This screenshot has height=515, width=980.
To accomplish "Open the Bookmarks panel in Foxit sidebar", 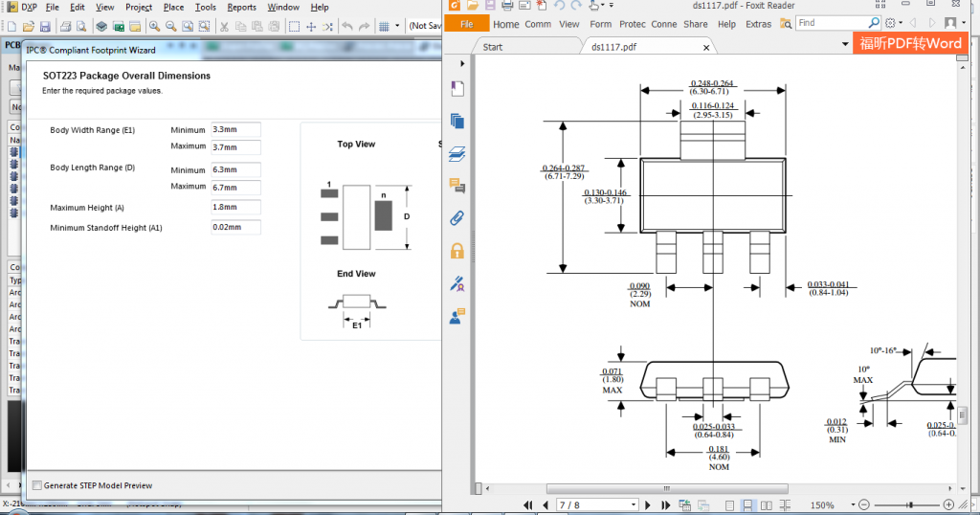I will coord(457,89).
